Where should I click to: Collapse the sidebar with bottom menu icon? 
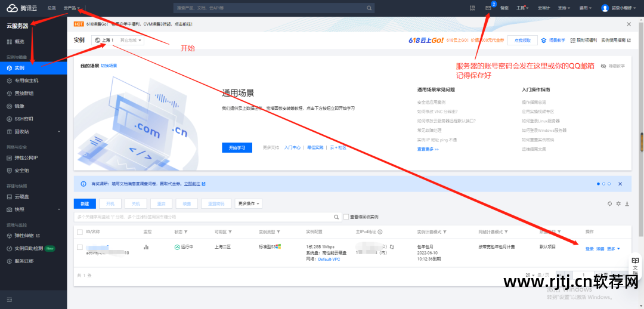10,299
